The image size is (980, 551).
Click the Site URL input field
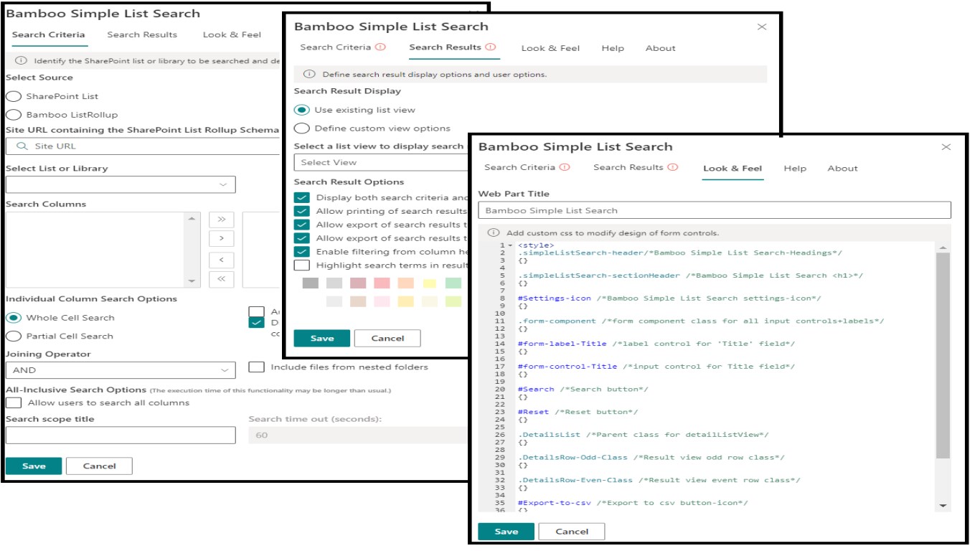[143, 146]
